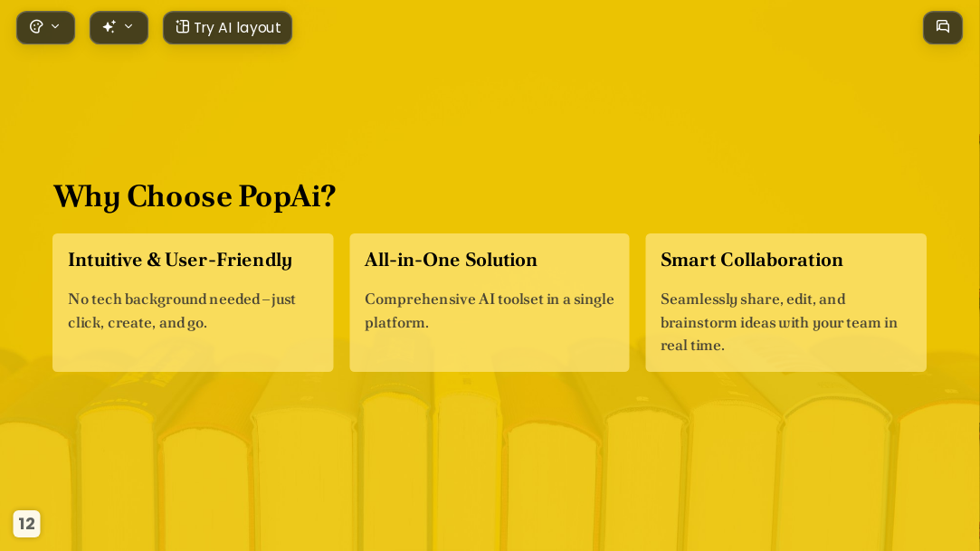Screen dimensions: 980x551
Task: Expand the AI sparkle dropdown chevron
Action: point(128,26)
